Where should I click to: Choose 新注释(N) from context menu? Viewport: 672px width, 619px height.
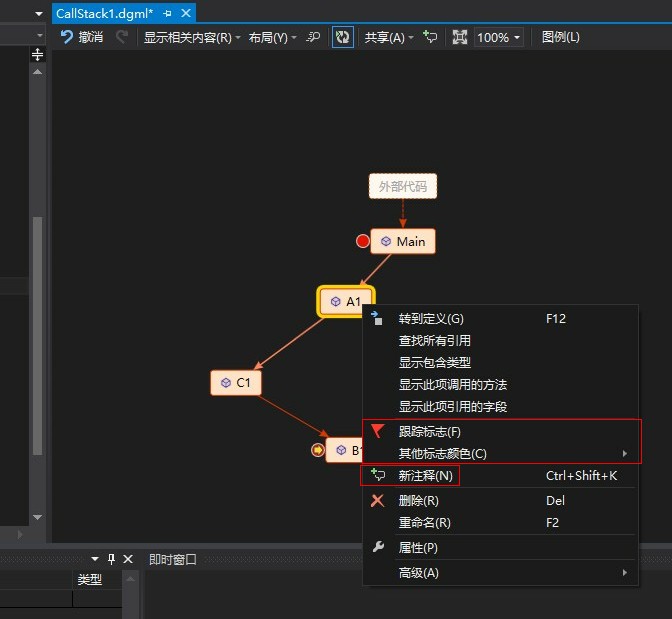(425, 476)
